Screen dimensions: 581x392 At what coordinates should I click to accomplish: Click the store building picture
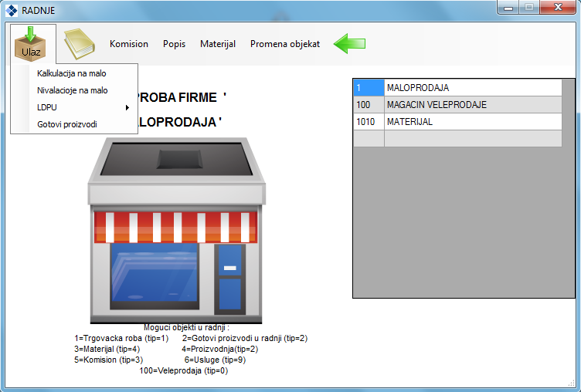click(175, 230)
